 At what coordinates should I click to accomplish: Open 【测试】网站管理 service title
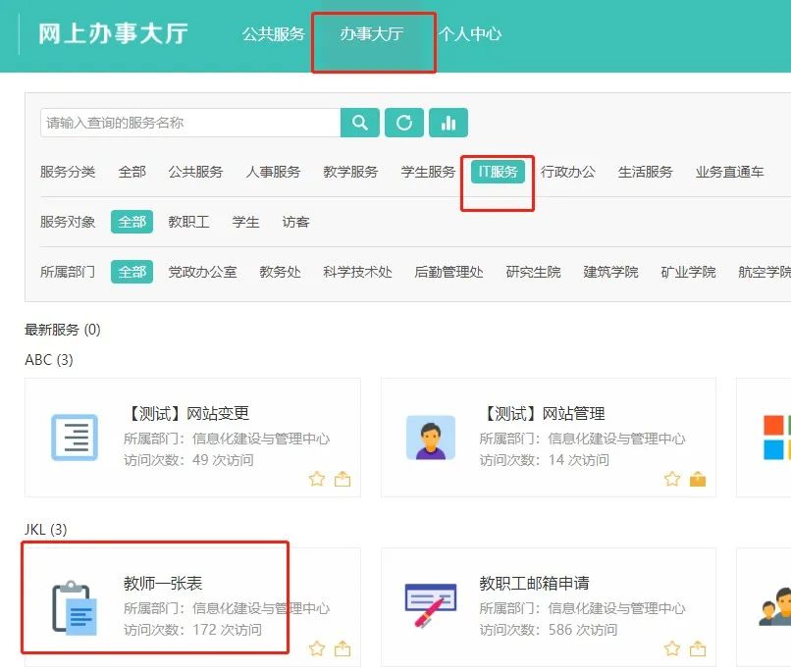[543, 413]
